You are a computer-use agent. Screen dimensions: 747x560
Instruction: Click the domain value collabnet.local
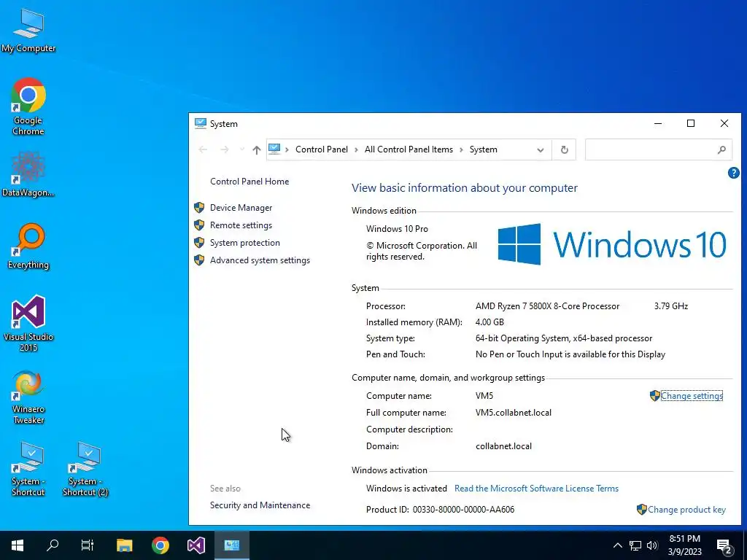point(503,446)
